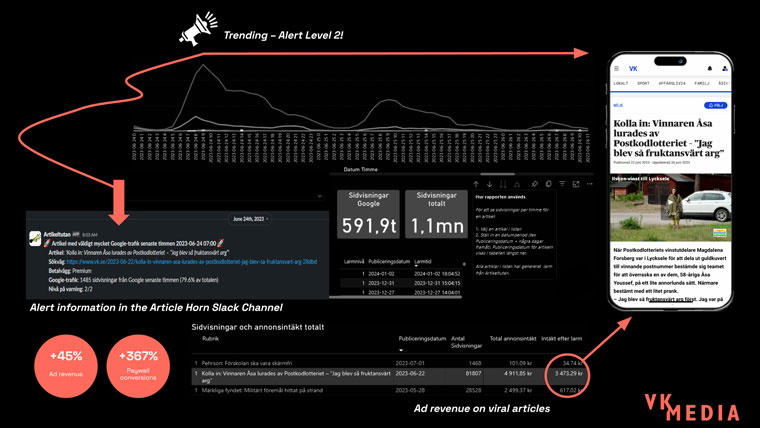Click the peak of the traffic chart line

[x=203, y=65]
